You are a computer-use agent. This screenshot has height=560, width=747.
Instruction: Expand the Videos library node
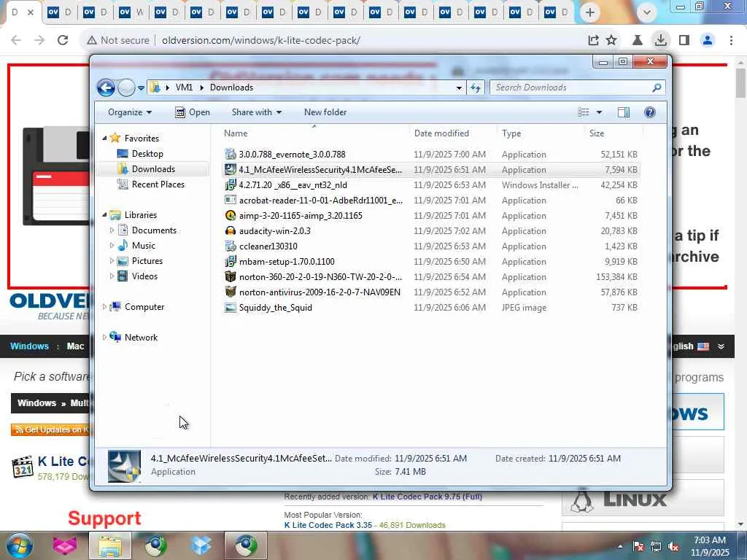click(112, 276)
